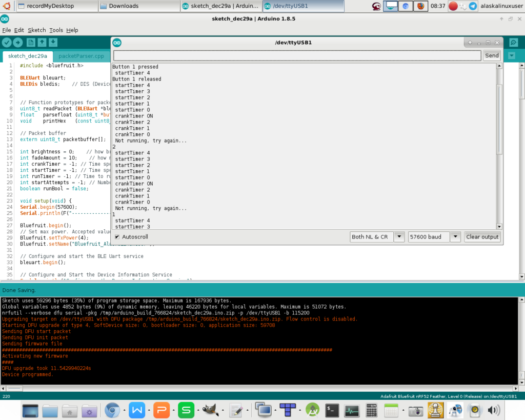Launch terminal from the dock
525x420 pixels.
pyautogui.click(x=333, y=410)
